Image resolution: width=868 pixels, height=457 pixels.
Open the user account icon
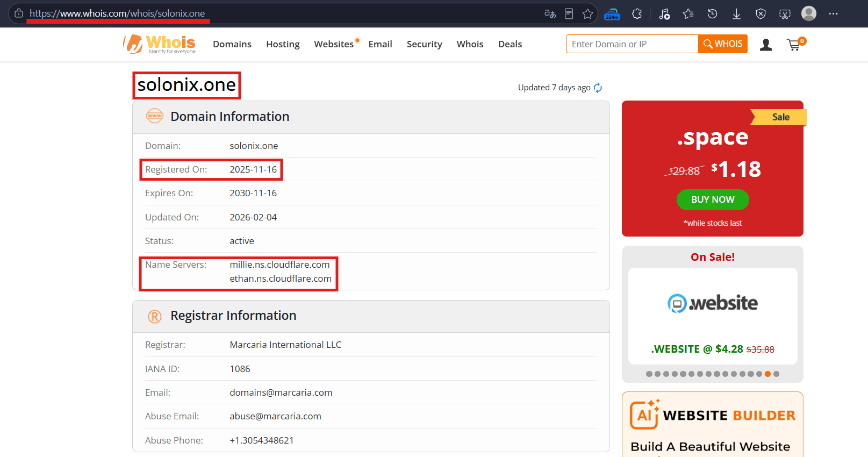766,45
